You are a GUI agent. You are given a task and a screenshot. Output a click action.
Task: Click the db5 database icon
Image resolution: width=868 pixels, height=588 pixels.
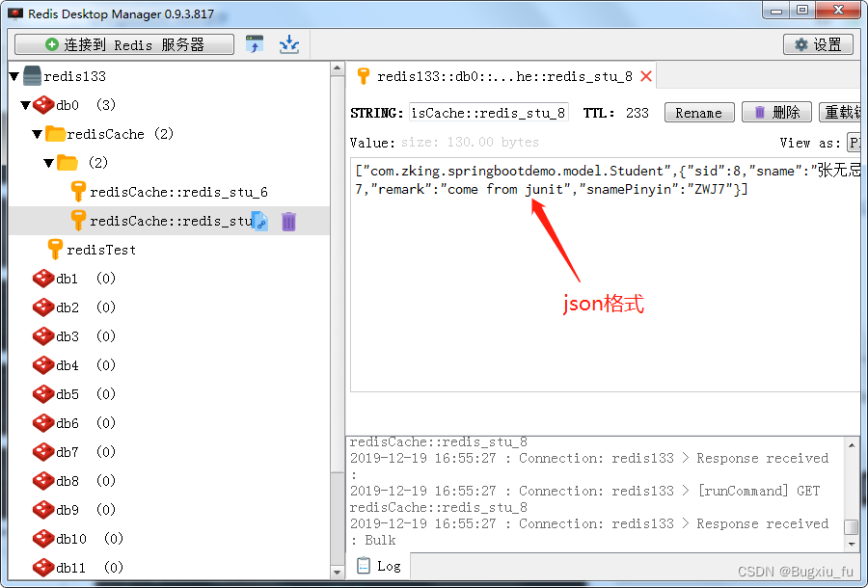tap(43, 394)
